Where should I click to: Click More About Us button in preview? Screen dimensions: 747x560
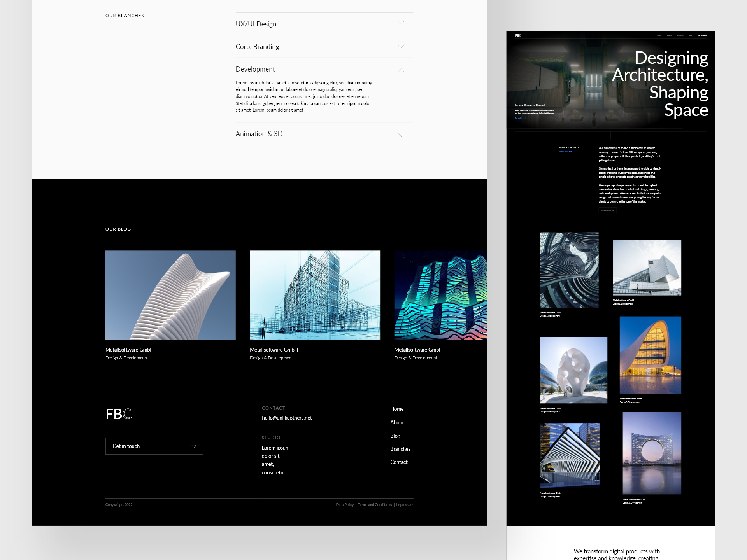(607, 210)
